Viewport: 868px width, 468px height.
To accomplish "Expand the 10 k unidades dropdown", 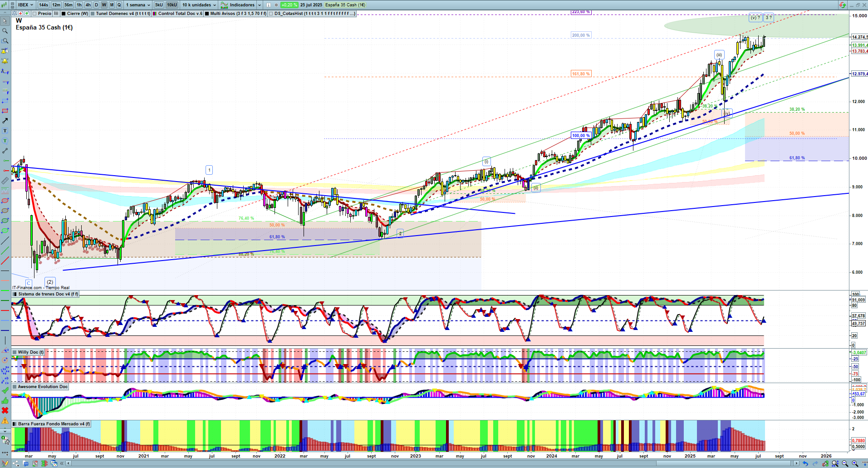I will click(x=199, y=5).
